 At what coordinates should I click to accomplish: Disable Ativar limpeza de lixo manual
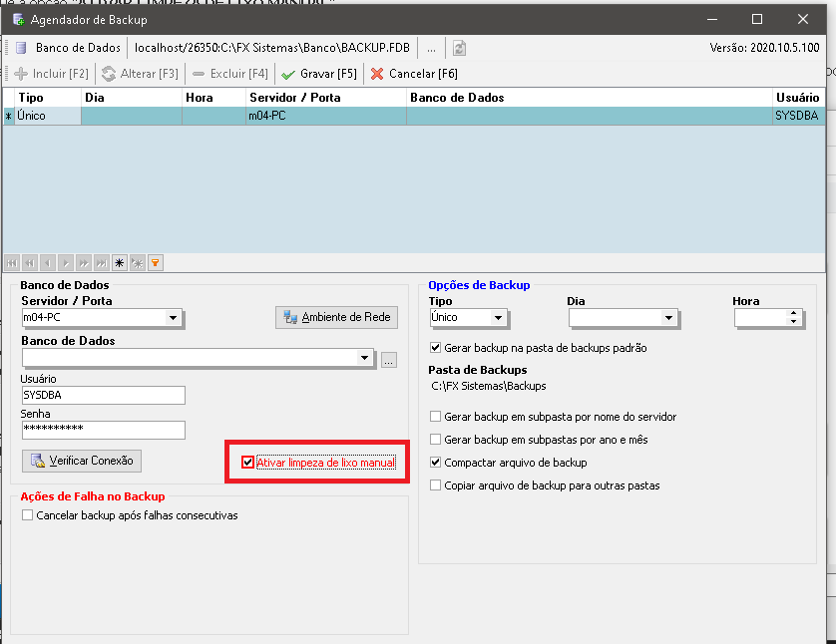coord(248,463)
